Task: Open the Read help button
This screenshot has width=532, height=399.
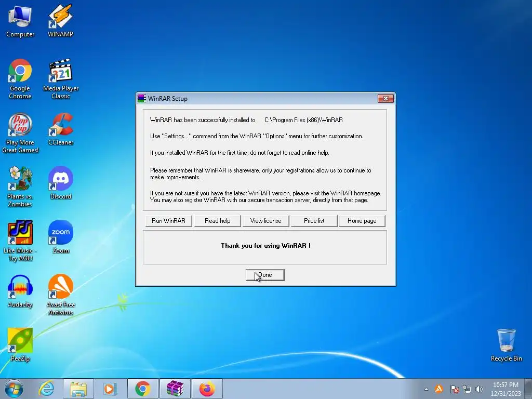Action: [x=218, y=221]
